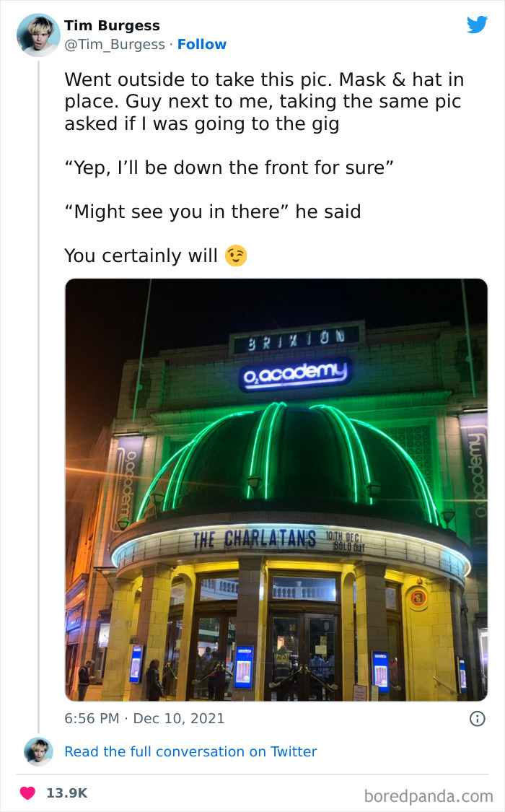Open 'Read the full conversation on Twitter'
This screenshot has height=812, width=505.
tap(190, 751)
